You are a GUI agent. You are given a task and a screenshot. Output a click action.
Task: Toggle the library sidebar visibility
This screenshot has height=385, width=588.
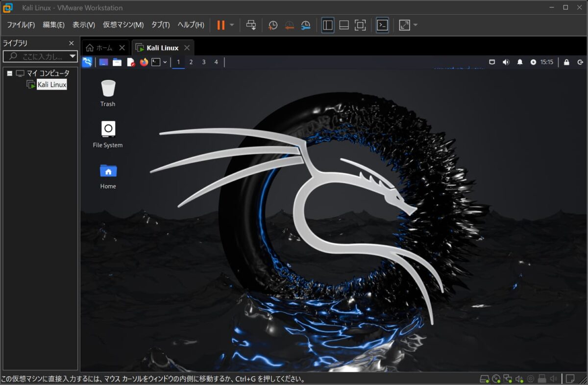tap(327, 25)
